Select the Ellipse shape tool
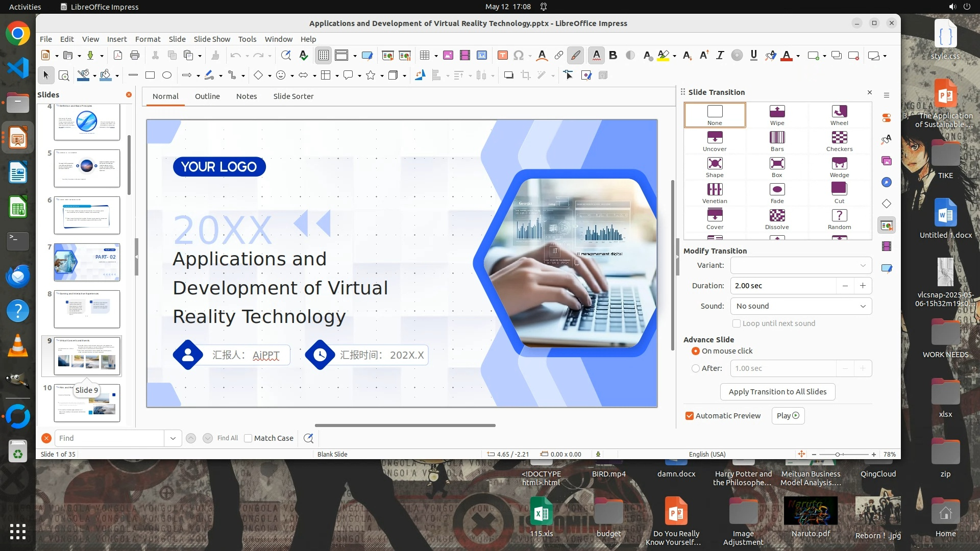980x551 pixels. [x=167, y=76]
